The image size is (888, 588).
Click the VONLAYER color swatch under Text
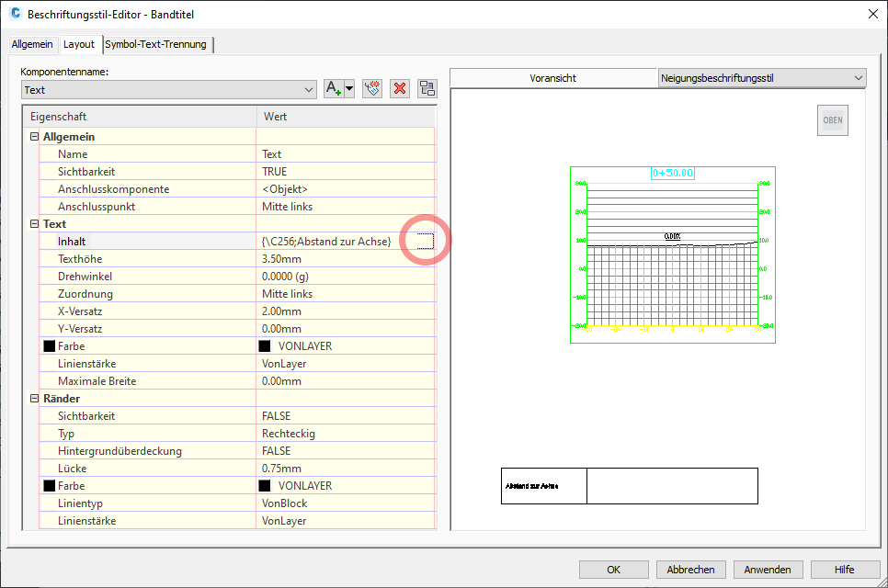point(265,346)
